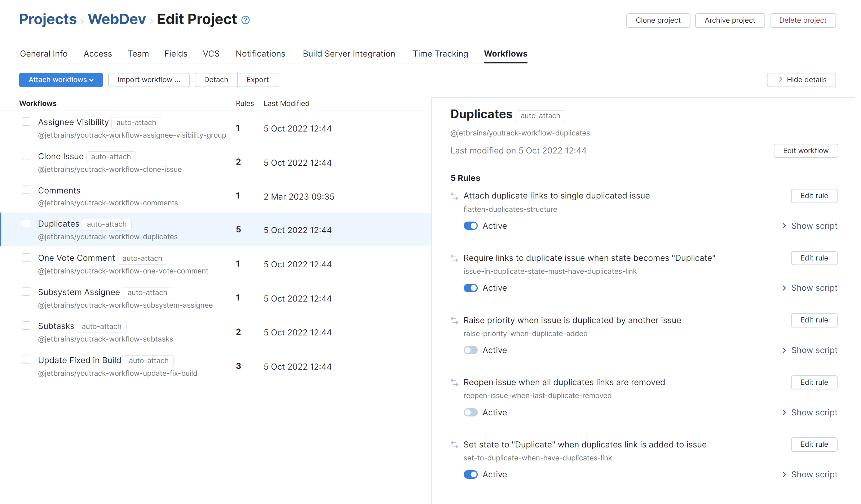The height and width of the screenshot is (504, 861).
Task: Disable the flatten-duplicates-structure Active toggle
Action: 471,226
